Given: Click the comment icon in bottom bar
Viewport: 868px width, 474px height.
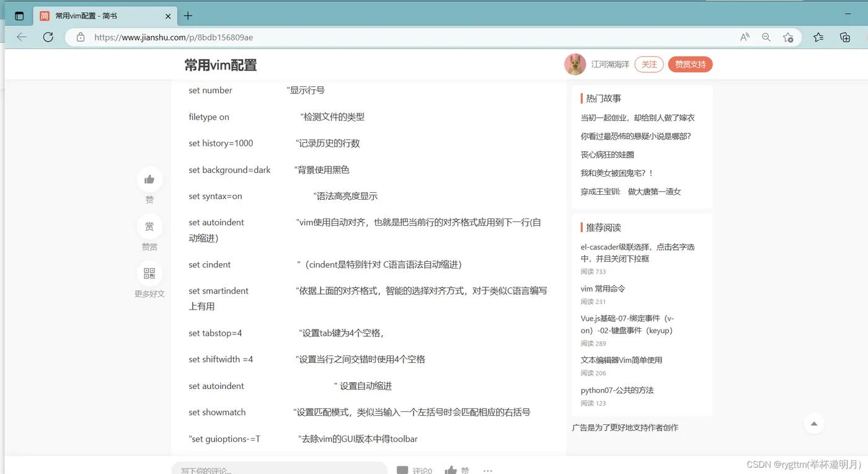Looking at the screenshot, I should (x=402, y=470).
